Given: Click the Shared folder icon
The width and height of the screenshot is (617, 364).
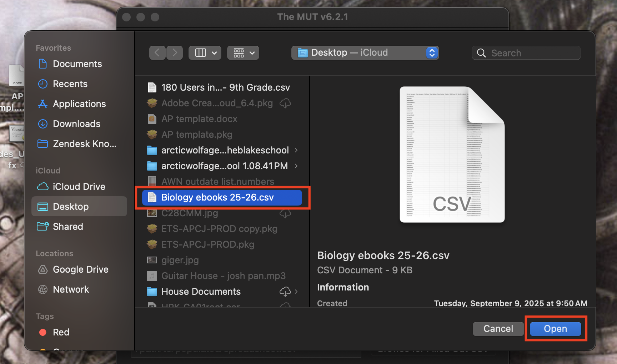Looking at the screenshot, I should point(43,226).
